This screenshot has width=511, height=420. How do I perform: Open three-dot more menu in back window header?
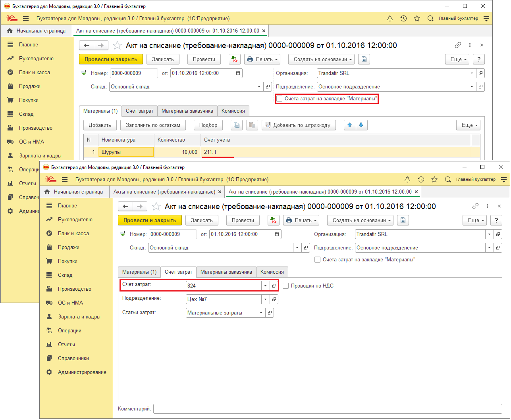(x=470, y=45)
